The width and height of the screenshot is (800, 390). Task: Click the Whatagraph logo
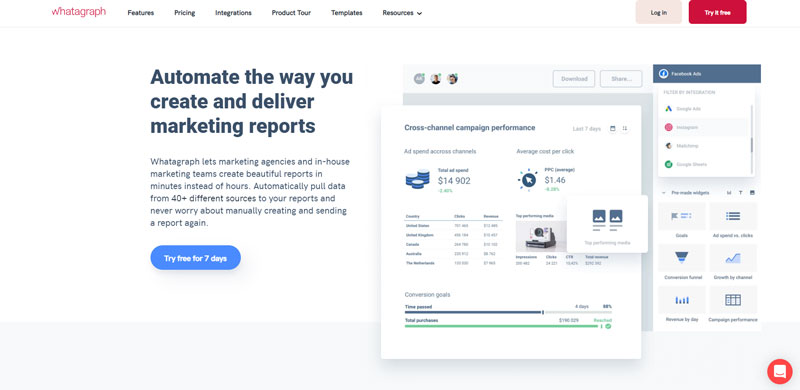coord(79,12)
